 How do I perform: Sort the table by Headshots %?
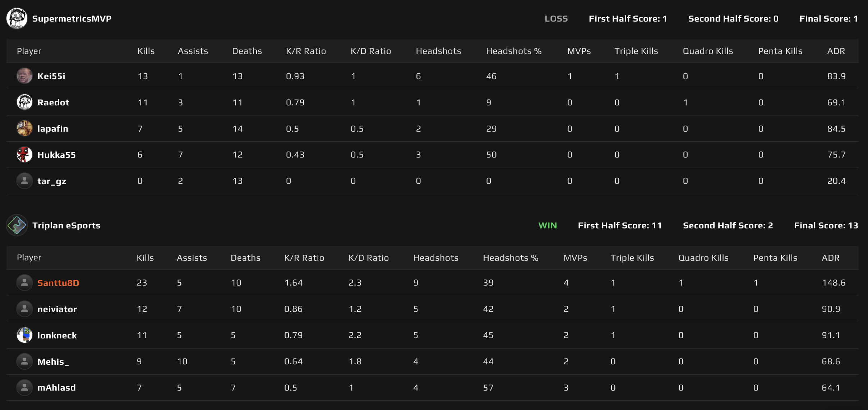tap(514, 51)
